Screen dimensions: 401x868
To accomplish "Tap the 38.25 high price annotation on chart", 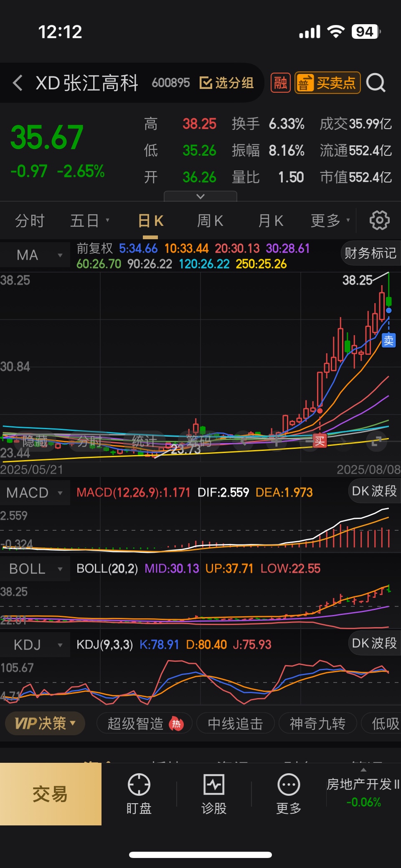I will click(x=357, y=280).
